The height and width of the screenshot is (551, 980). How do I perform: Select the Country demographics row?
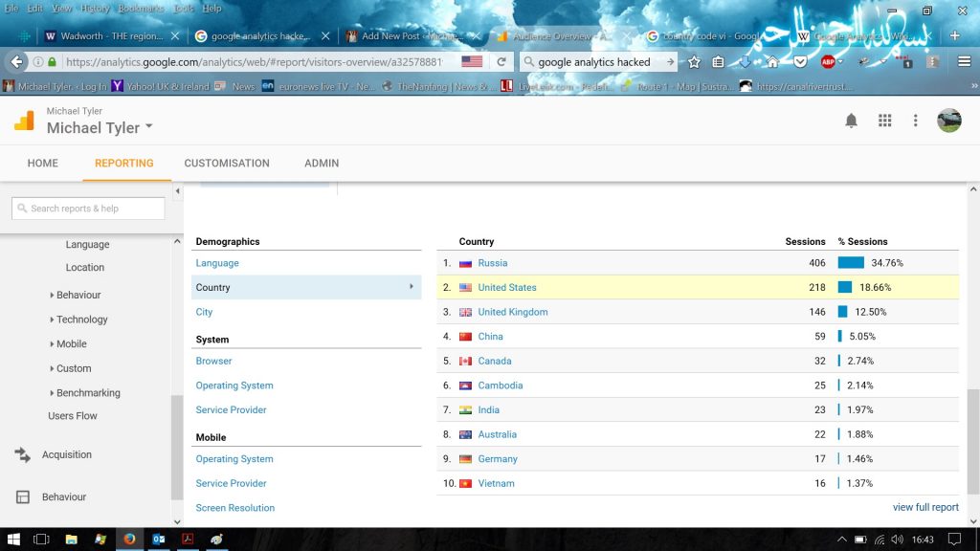pos(306,287)
